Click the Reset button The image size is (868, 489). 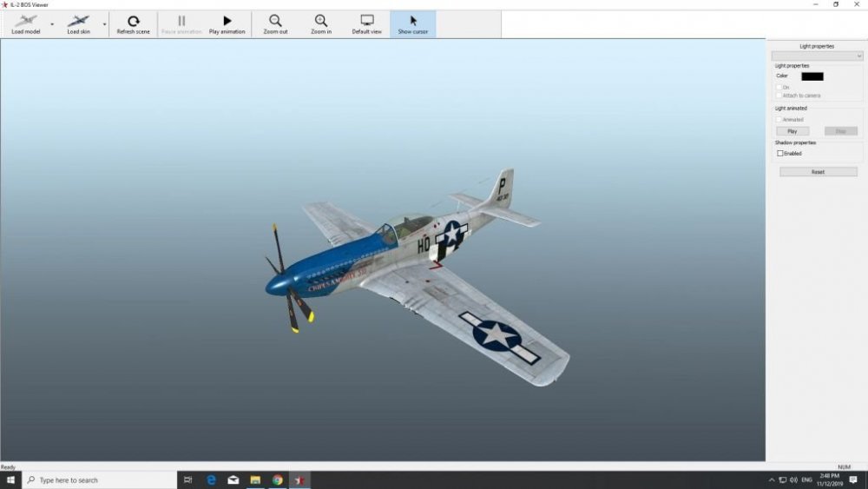coord(818,172)
